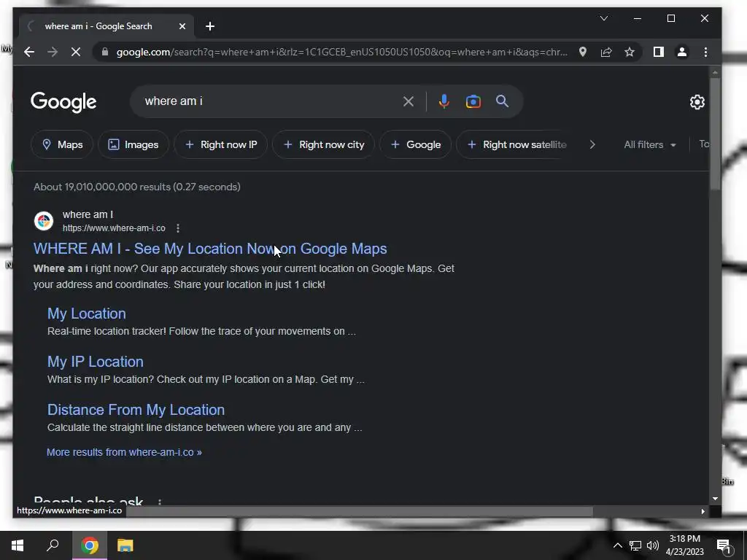Switch to Images results

133,144
